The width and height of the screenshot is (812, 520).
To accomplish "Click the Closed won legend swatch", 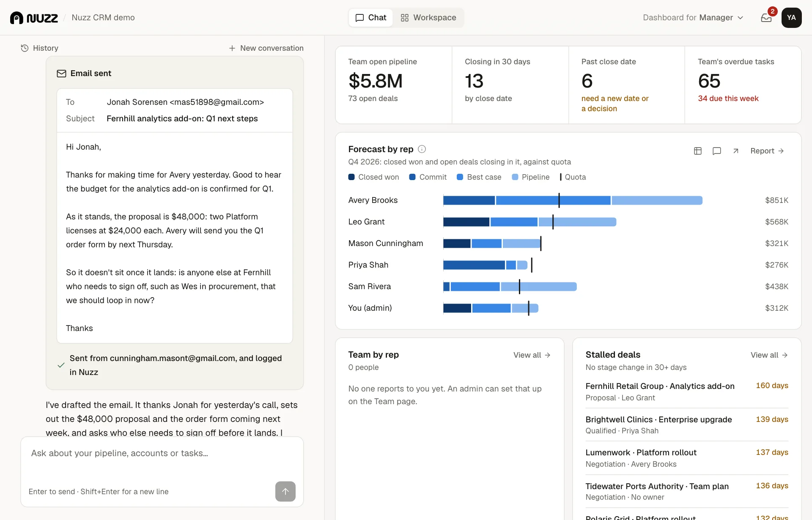I will [x=351, y=177].
